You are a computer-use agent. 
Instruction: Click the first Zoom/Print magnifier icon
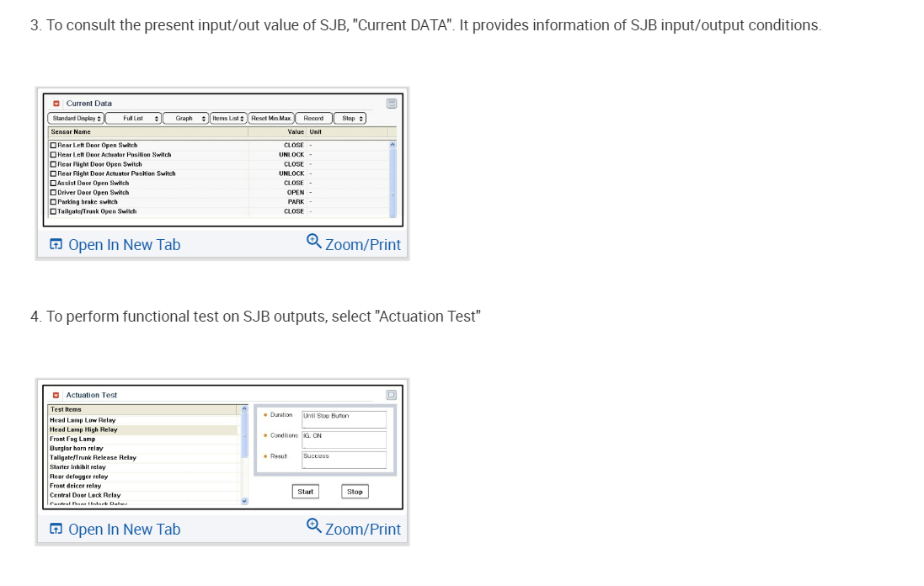click(x=313, y=242)
